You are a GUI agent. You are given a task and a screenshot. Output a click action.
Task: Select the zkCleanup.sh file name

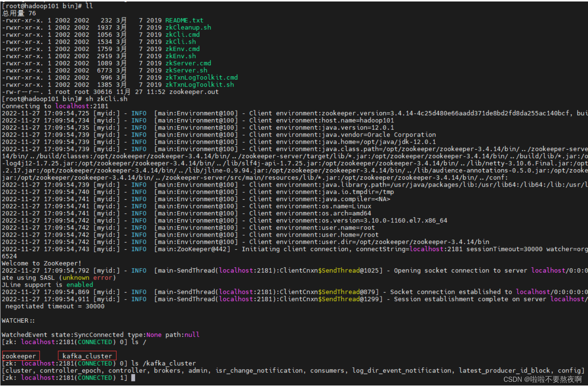pyautogui.click(x=188, y=27)
